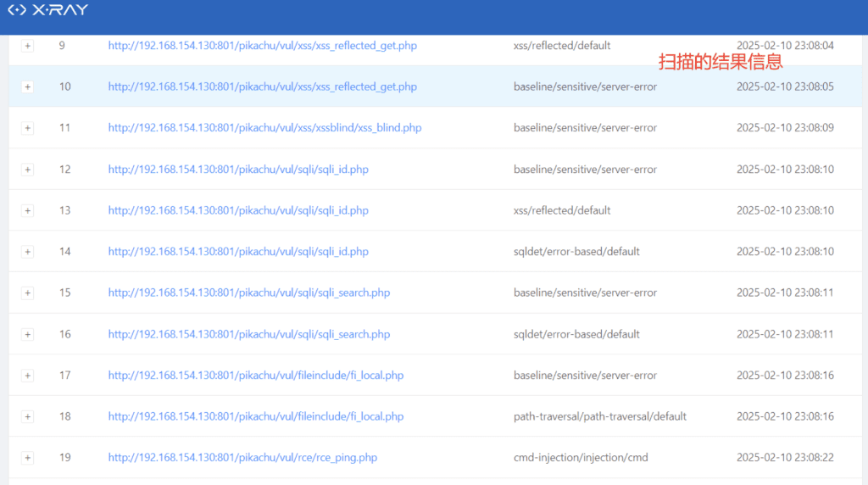Click index number 18
The image size is (868, 485).
pyautogui.click(x=64, y=415)
